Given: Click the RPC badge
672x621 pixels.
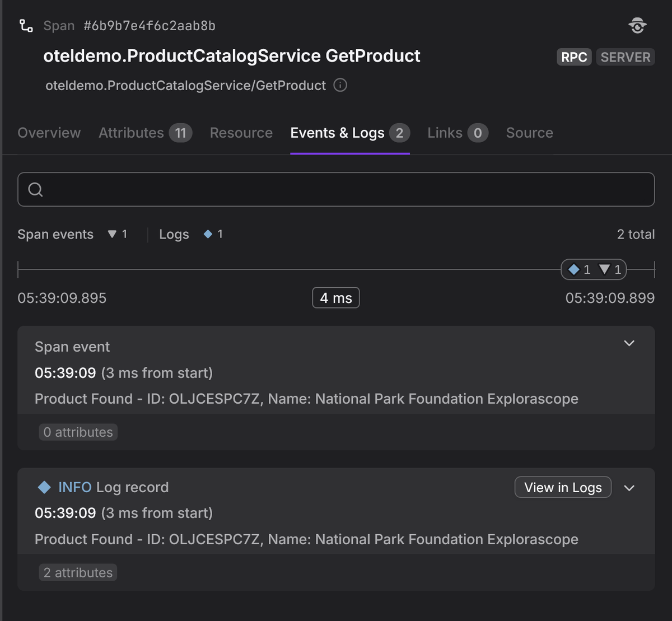Looking at the screenshot, I should pyautogui.click(x=574, y=57).
